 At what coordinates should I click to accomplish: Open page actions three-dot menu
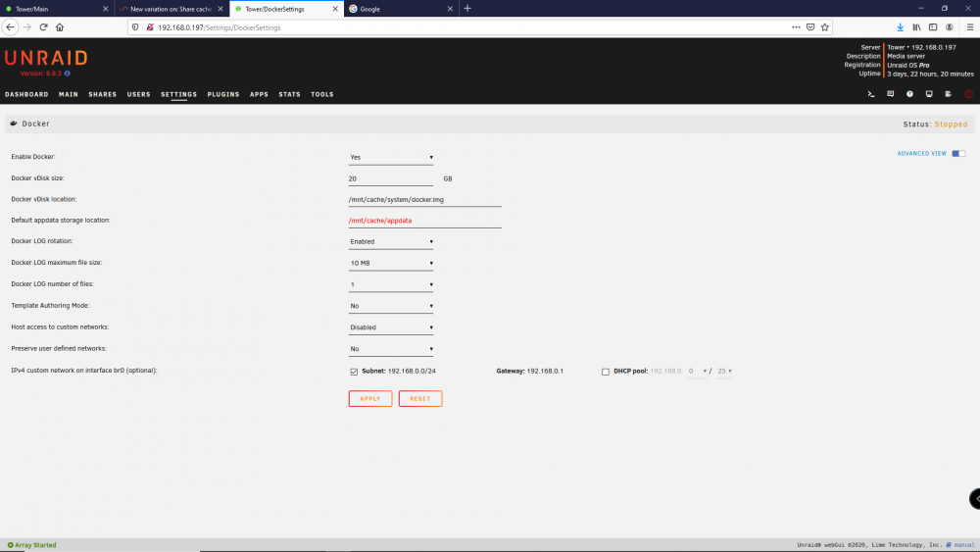pyautogui.click(x=796, y=27)
